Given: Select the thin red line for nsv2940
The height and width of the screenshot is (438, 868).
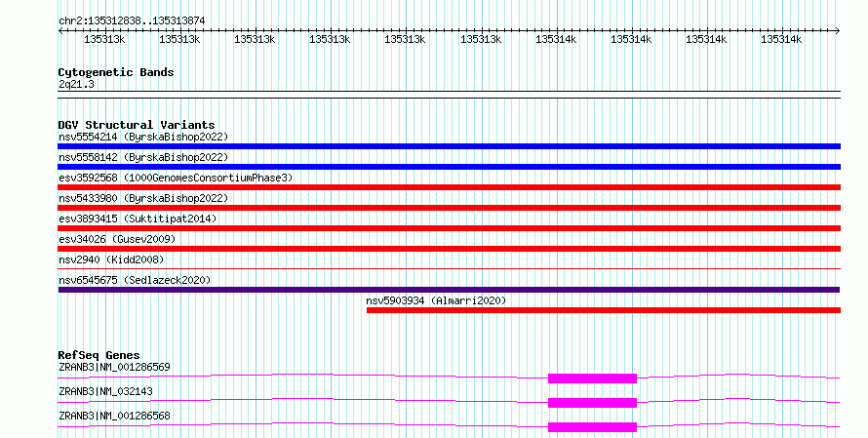Looking at the screenshot, I should click(x=449, y=269).
